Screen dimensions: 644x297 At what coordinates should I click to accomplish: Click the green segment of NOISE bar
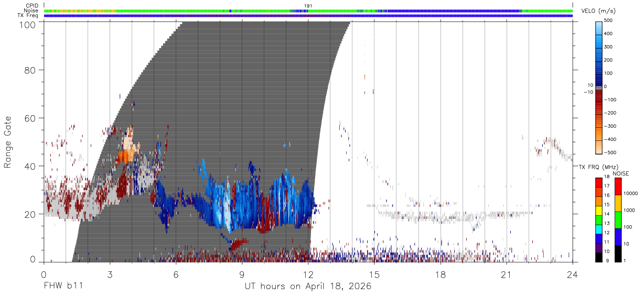pos(617,219)
